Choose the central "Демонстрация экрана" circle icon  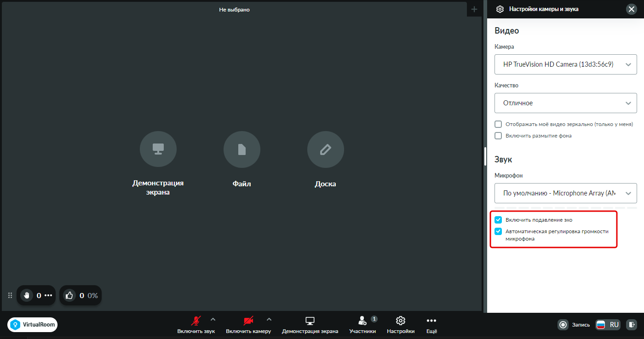(158, 149)
